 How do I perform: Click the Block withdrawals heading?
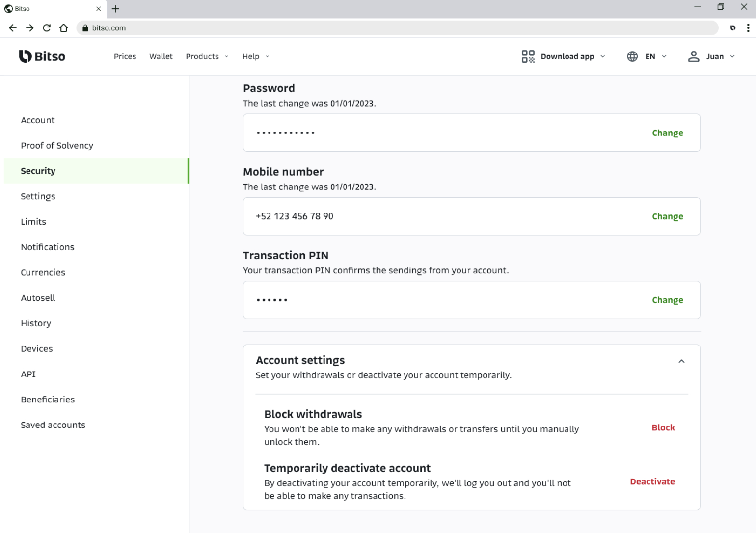[x=313, y=414]
